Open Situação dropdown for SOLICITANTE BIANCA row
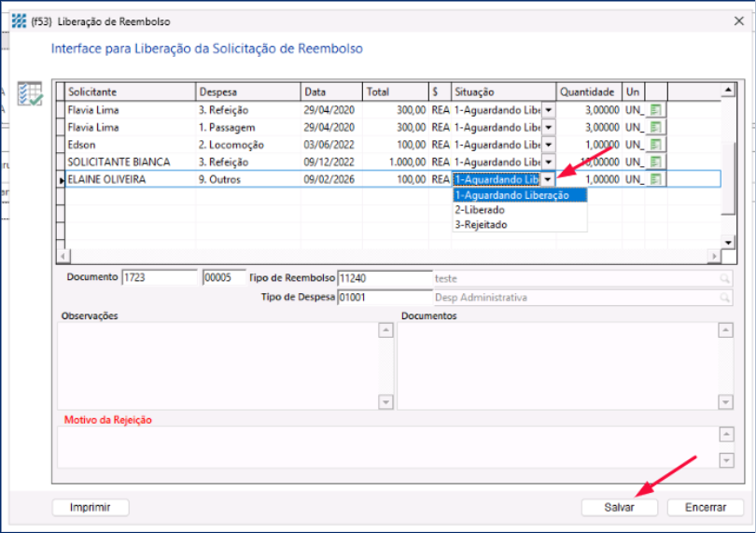The width and height of the screenshot is (756, 533). (x=548, y=161)
